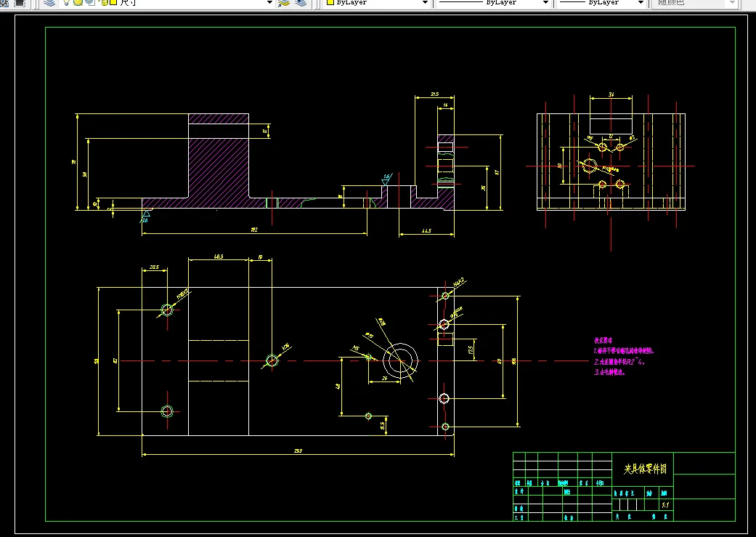Click the gear icon at toolbar start
This screenshot has height=537, width=756.
pos(4,2)
